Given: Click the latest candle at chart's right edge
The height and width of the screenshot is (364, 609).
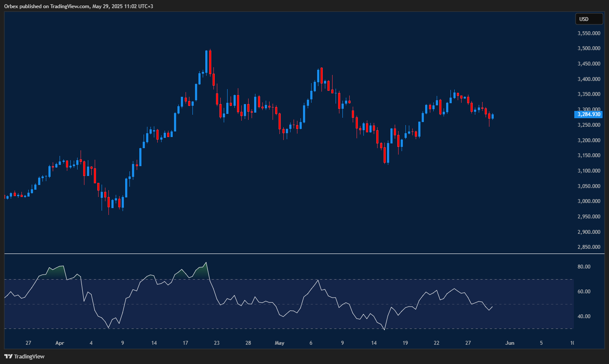Looking at the screenshot, I should pyautogui.click(x=492, y=116).
